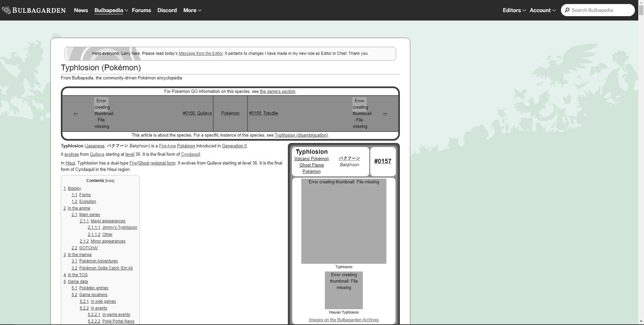Open the Cyndaquil link
Screen dimensions: 644x325
[190, 154]
